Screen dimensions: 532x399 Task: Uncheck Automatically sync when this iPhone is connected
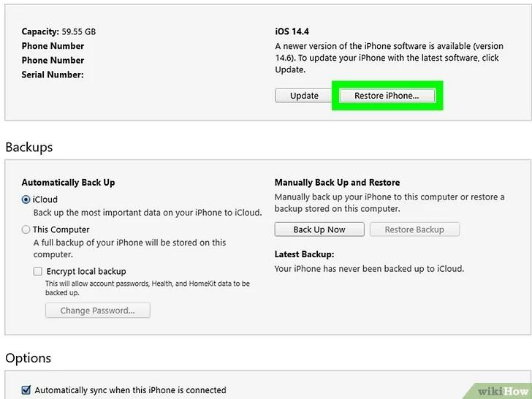pos(26,390)
